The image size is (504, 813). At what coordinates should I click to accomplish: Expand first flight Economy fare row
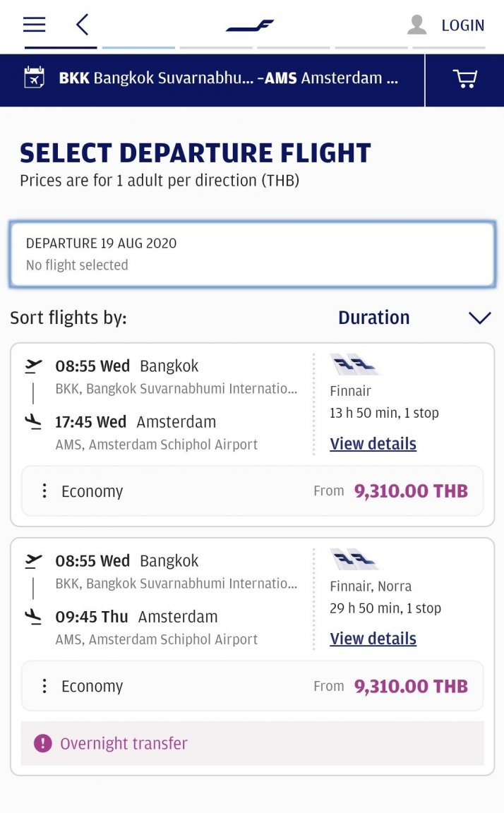[x=252, y=491]
